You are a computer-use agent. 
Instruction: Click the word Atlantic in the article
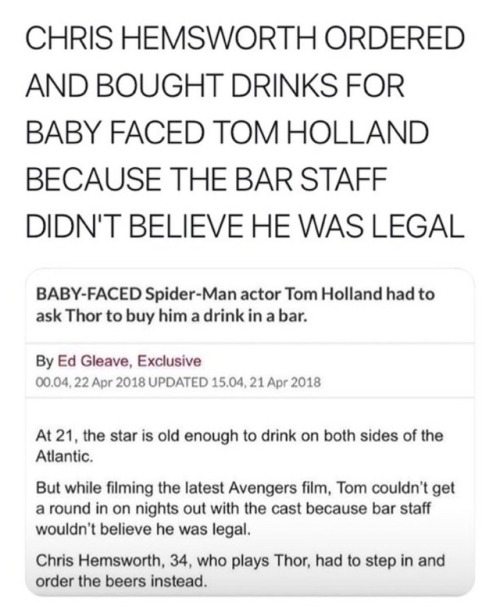[64, 456]
